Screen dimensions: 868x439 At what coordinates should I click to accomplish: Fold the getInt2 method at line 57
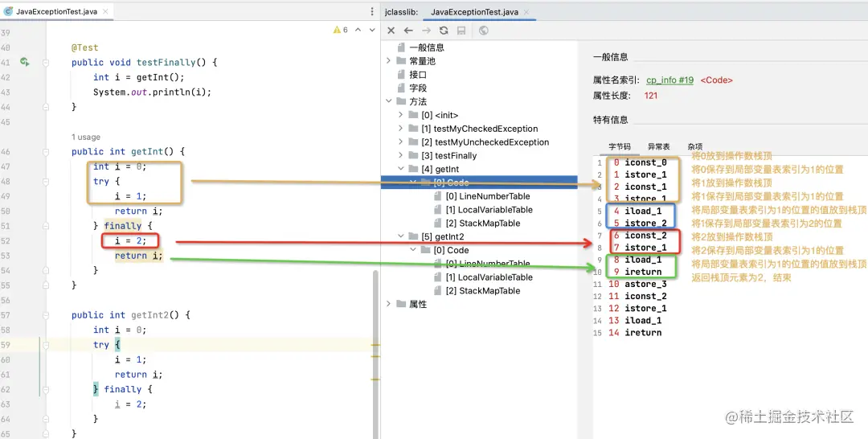pyautogui.click(x=45, y=315)
